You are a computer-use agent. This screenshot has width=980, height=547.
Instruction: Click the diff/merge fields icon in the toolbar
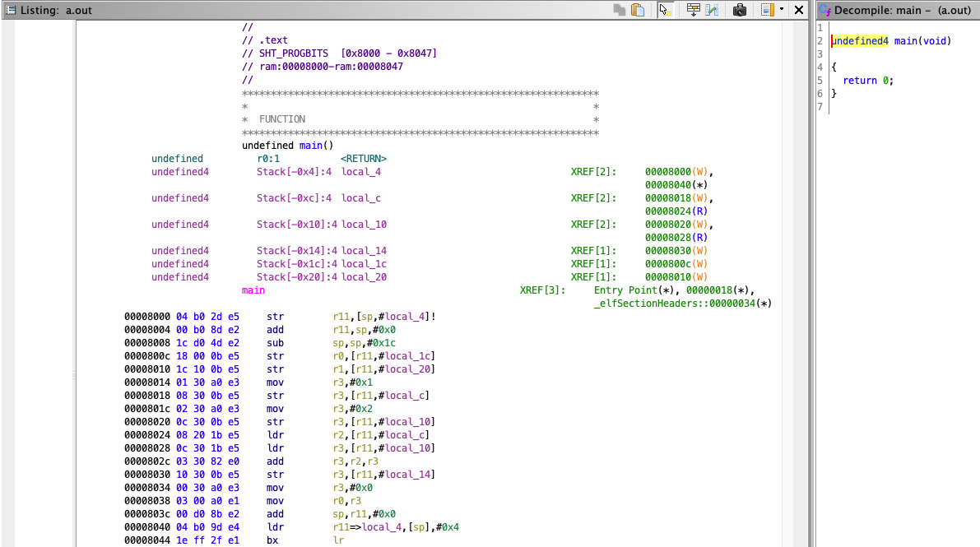(712, 9)
